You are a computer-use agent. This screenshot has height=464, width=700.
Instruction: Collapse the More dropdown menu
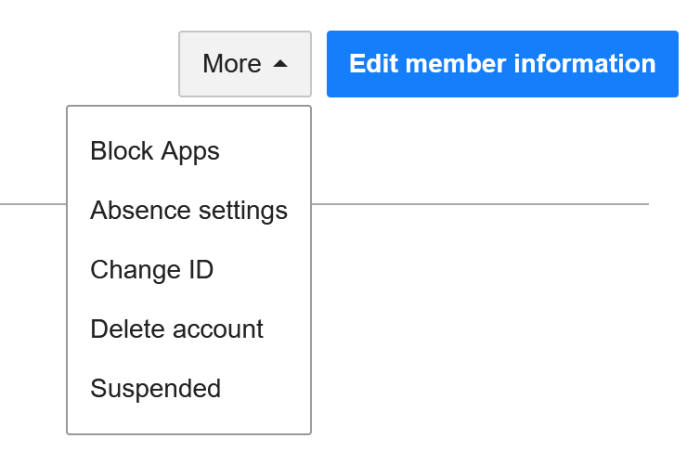tap(245, 64)
